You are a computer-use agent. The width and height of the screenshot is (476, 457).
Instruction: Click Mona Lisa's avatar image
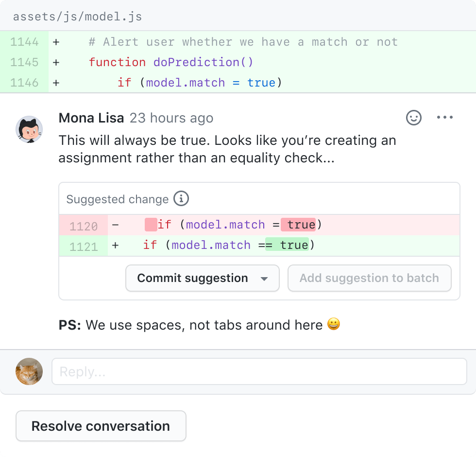[x=29, y=129]
